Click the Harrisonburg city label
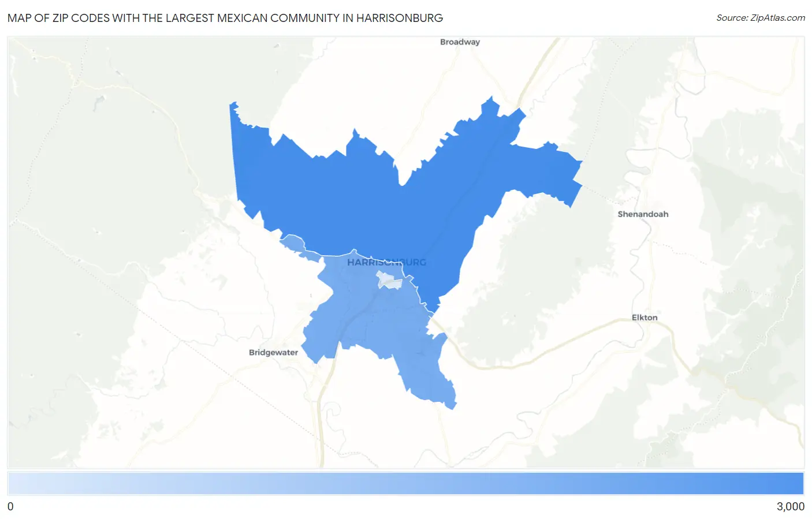 click(x=386, y=263)
